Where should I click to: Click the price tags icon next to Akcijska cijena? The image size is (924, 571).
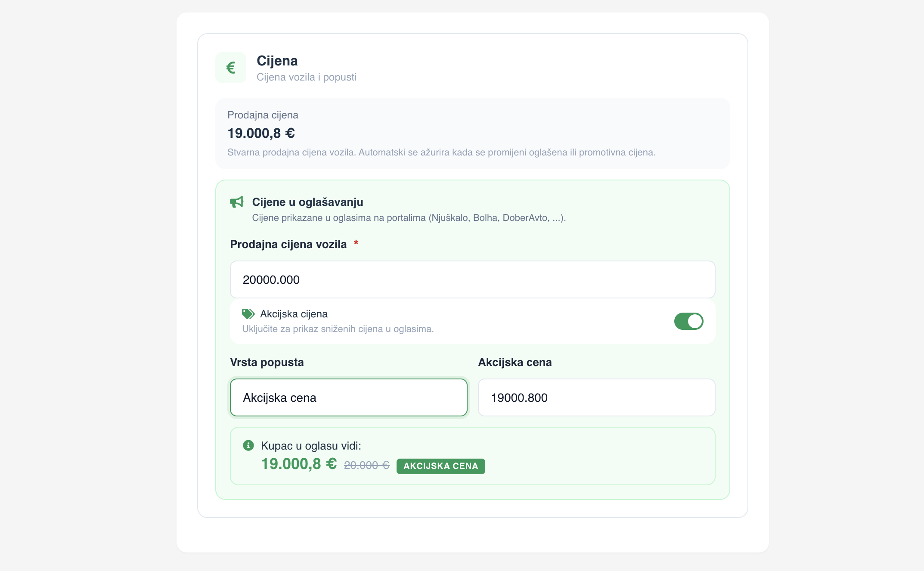(x=248, y=314)
